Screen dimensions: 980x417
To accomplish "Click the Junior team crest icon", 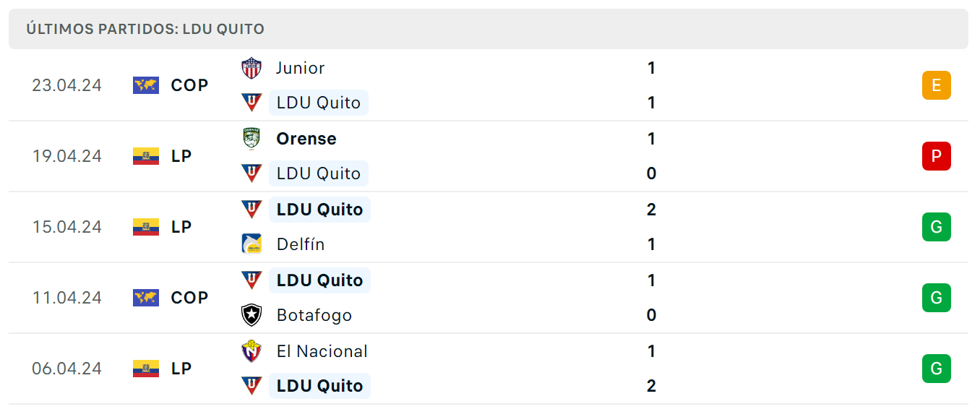I will click(x=251, y=68).
